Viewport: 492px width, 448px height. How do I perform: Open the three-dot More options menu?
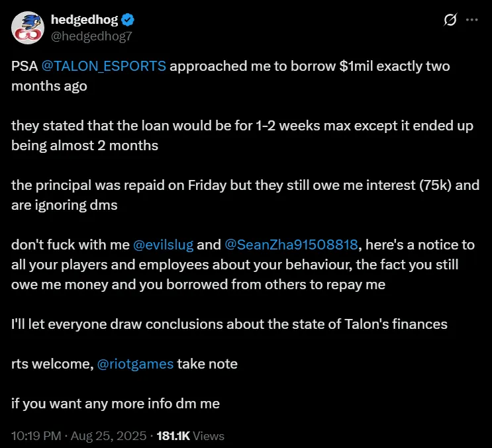(x=472, y=20)
